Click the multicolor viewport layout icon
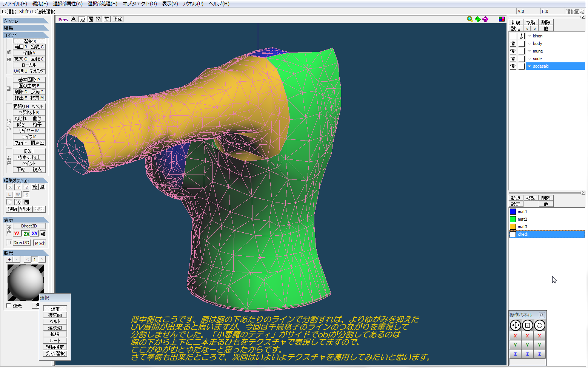This screenshot has width=588, height=368. 502,19
